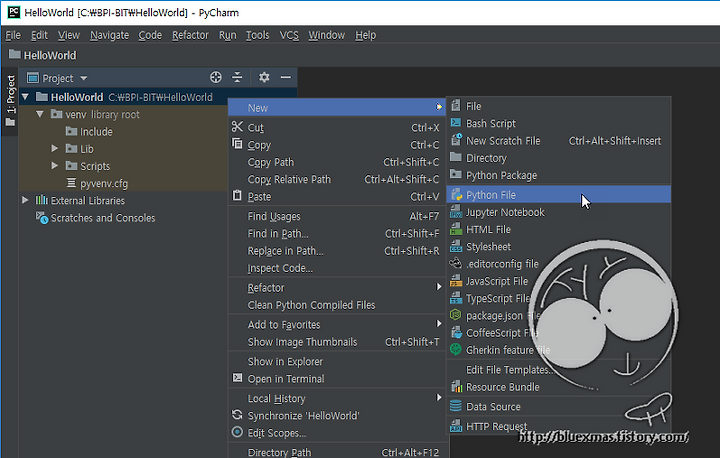Click the Scratches and Consoles icon
The width and height of the screenshot is (720, 458).
42,218
